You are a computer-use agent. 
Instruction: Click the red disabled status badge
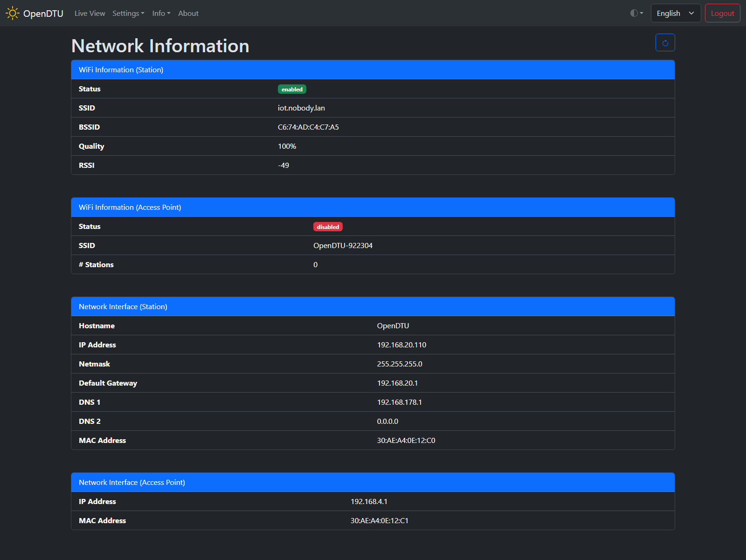point(328,227)
